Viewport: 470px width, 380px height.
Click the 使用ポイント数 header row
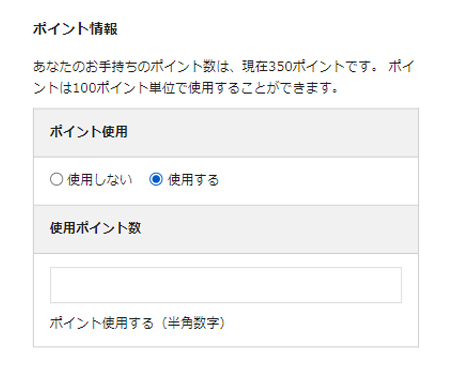(226, 229)
